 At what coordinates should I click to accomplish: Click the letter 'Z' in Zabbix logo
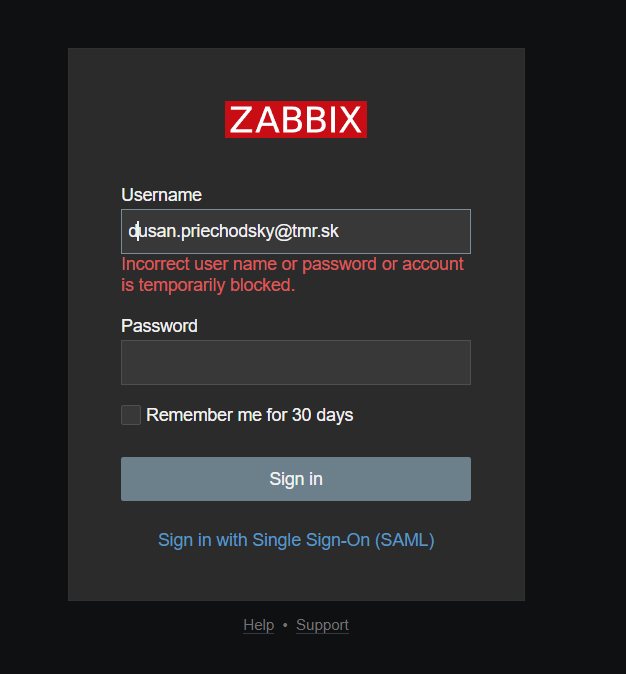(242, 121)
